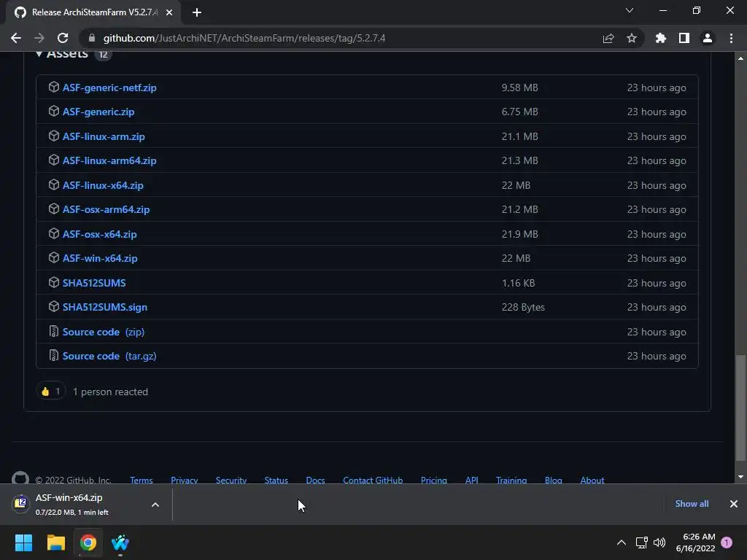Download ASF-osx-arm64.zip
Image resolution: width=747 pixels, height=560 pixels.
coord(107,209)
